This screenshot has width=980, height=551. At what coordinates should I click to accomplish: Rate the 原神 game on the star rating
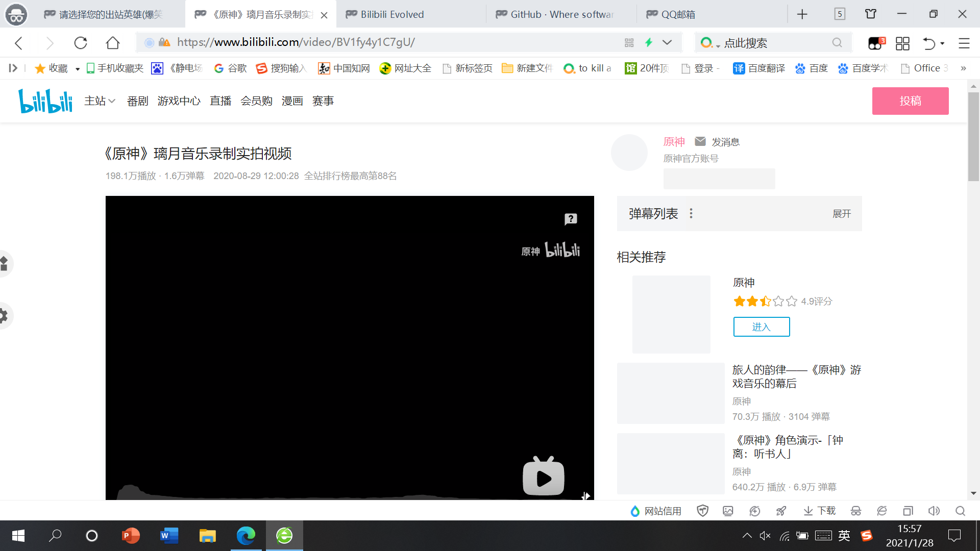[764, 301]
